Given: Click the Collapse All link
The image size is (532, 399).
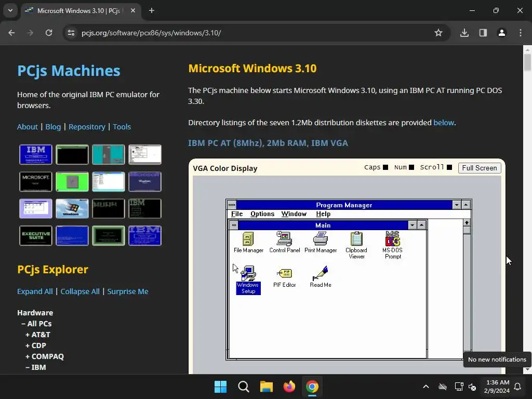Looking at the screenshot, I should coord(80,291).
